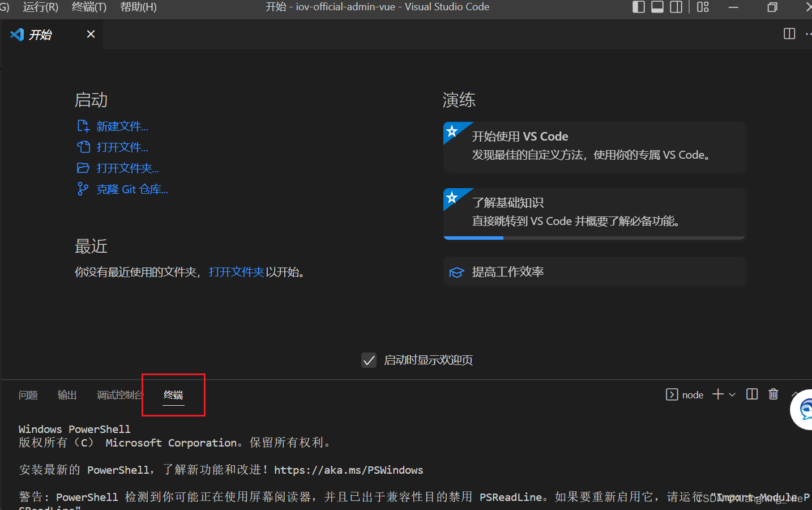Screen dimensions: 812x510
Task: Click the node terminal profile label
Action: pos(693,395)
